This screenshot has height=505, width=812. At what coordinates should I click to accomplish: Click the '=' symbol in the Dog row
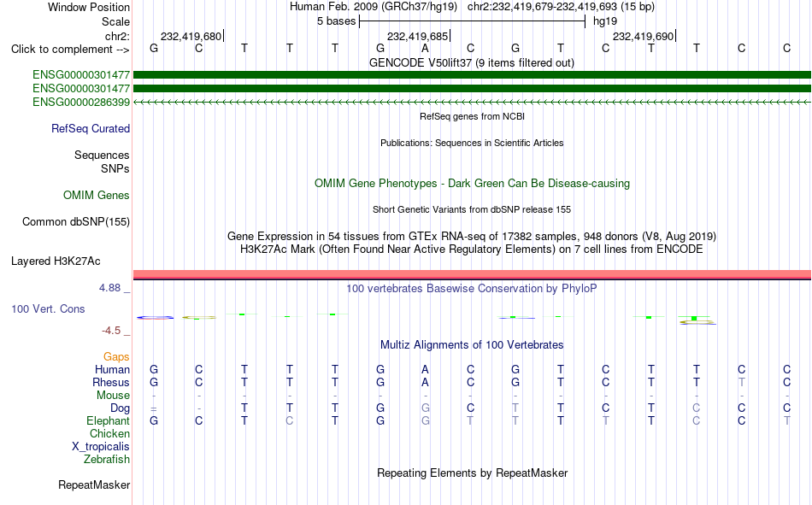[x=154, y=408]
